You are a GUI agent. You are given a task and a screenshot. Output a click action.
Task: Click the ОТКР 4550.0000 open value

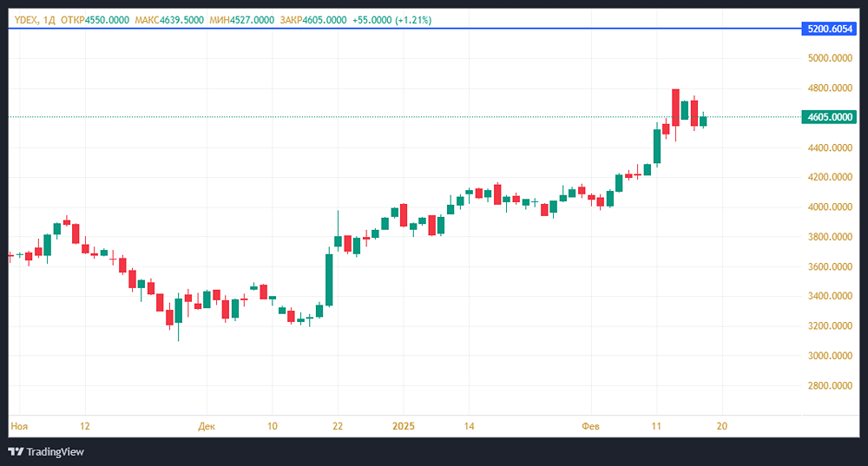point(89,19)
